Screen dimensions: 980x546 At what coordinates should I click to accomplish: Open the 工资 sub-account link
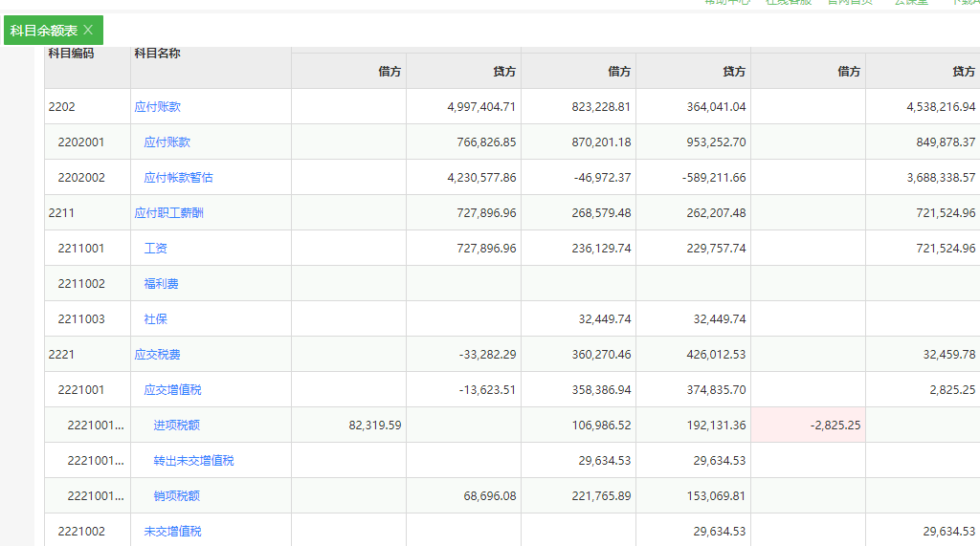155,249
